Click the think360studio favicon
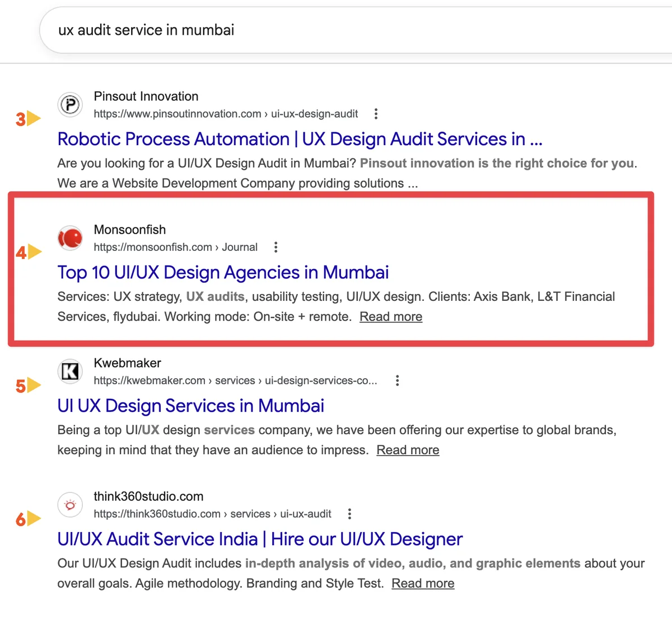Screen dimensions: 672x619 tap(70, 505)
